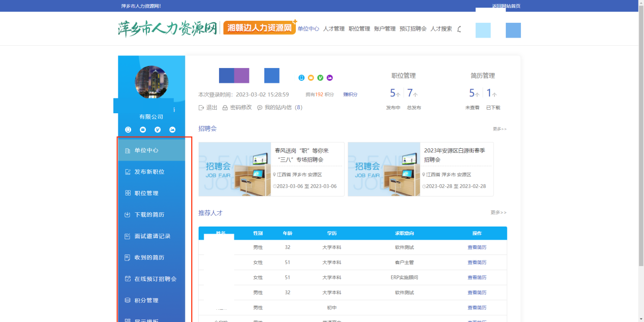Open 我的站内信 (8) messages

pyautogui.click(x=284, y=108)
